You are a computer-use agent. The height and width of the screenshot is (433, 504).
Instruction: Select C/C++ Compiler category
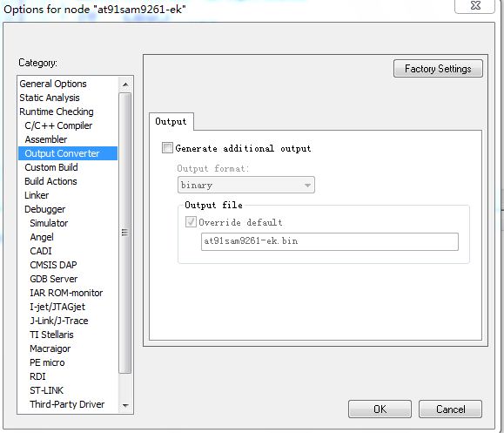coord(58,125)
